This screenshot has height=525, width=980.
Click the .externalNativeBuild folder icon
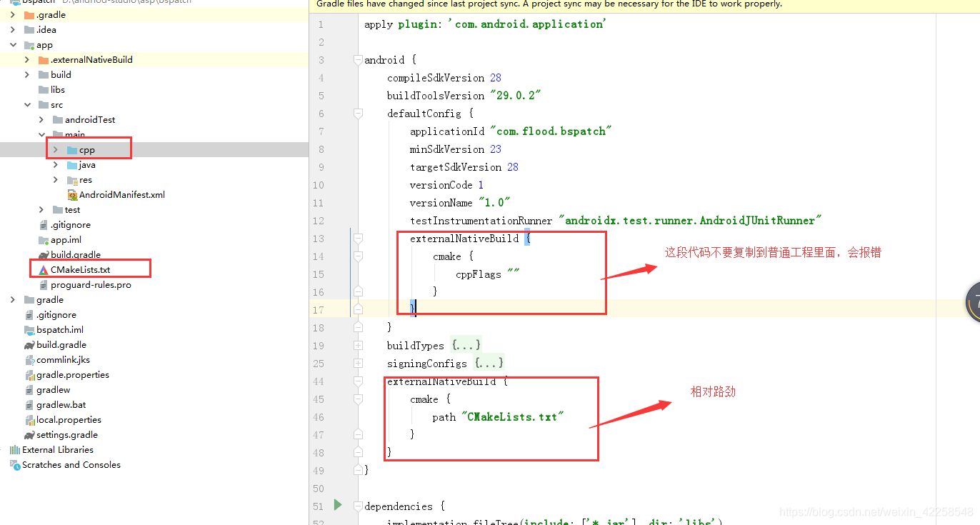click(44, 60)
